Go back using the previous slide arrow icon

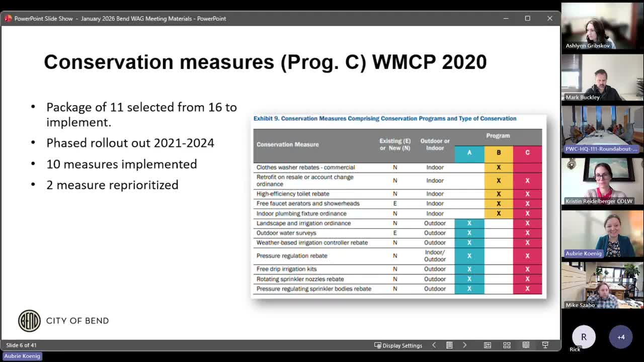tap(434, 345)
